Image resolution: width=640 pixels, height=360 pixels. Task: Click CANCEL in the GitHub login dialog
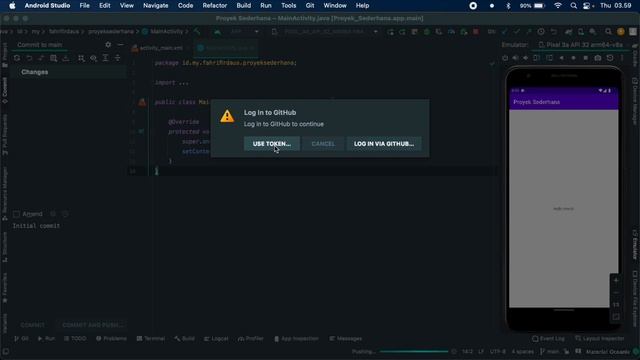[x=323, y=144]
